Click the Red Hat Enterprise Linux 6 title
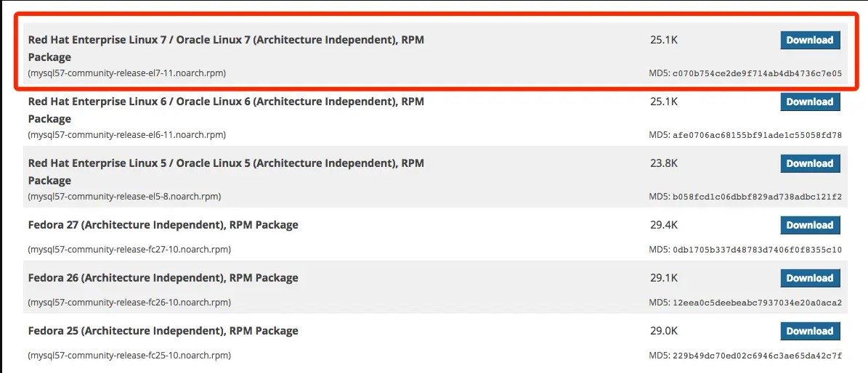 (226, 102)
